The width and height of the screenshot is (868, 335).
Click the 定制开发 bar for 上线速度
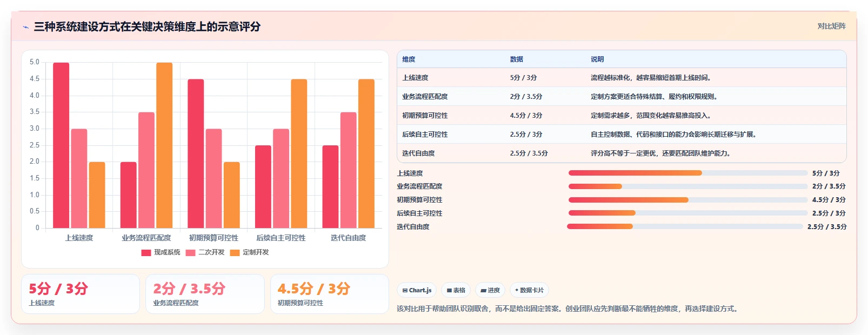click(x=97, y=195)
